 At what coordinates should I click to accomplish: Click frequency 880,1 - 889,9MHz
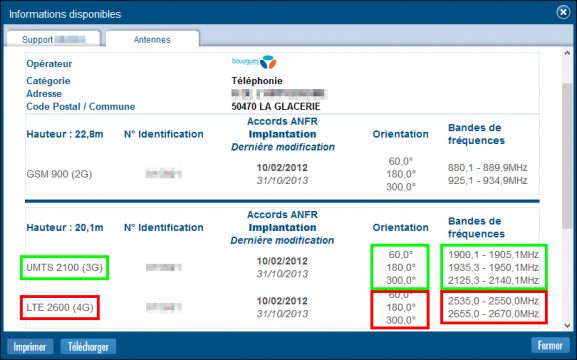point(488,167)
